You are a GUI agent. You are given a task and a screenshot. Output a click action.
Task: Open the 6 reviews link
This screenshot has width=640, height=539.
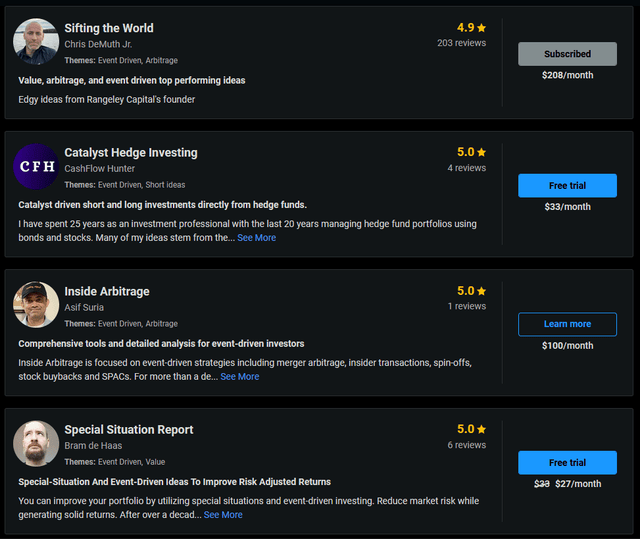(x=466, y=445)
